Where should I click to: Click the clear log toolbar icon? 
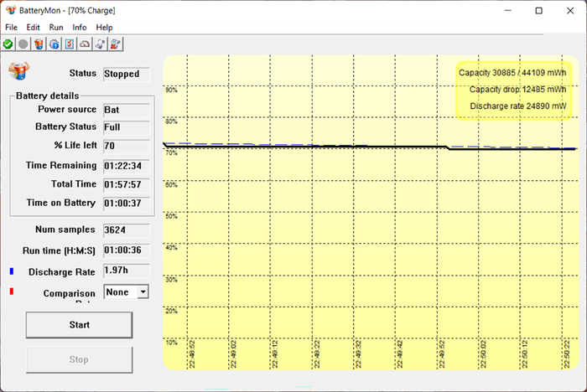click(x=116, y=44)
